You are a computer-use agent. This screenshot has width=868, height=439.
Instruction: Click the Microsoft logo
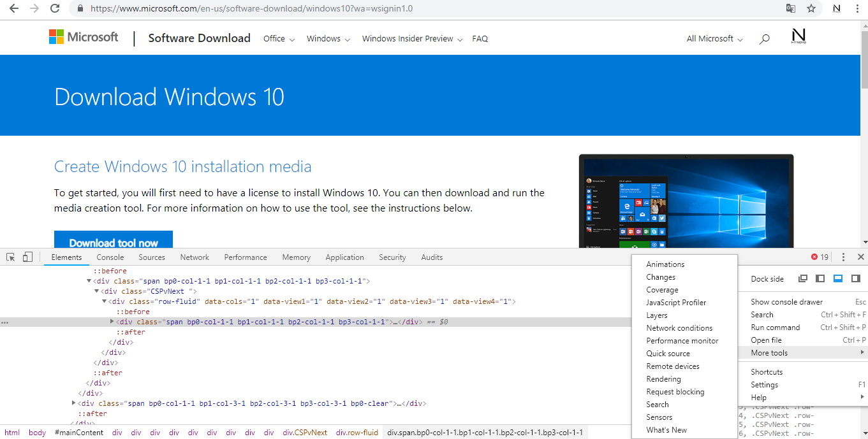pyautogui.click(x=84, y=38)
